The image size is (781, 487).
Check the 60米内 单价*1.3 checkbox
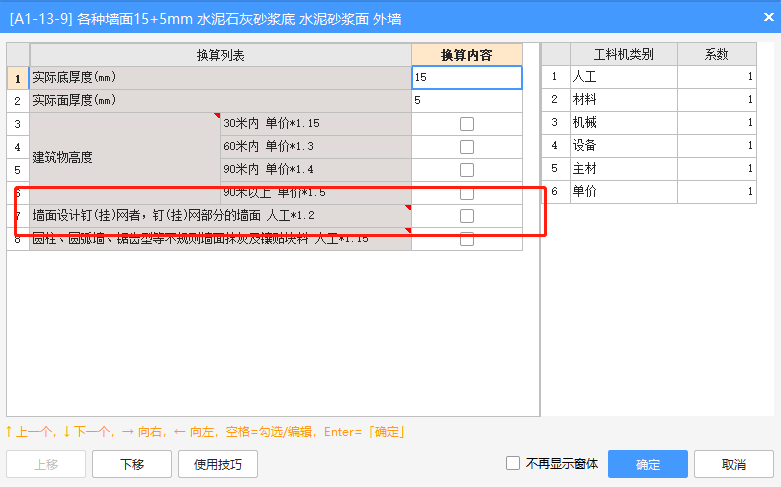(467, 147)
